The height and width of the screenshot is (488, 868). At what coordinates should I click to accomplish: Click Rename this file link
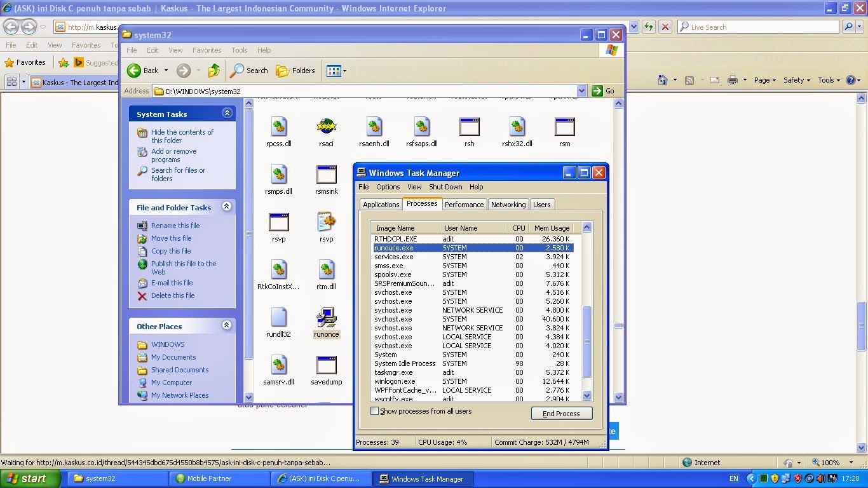(175, 226)
